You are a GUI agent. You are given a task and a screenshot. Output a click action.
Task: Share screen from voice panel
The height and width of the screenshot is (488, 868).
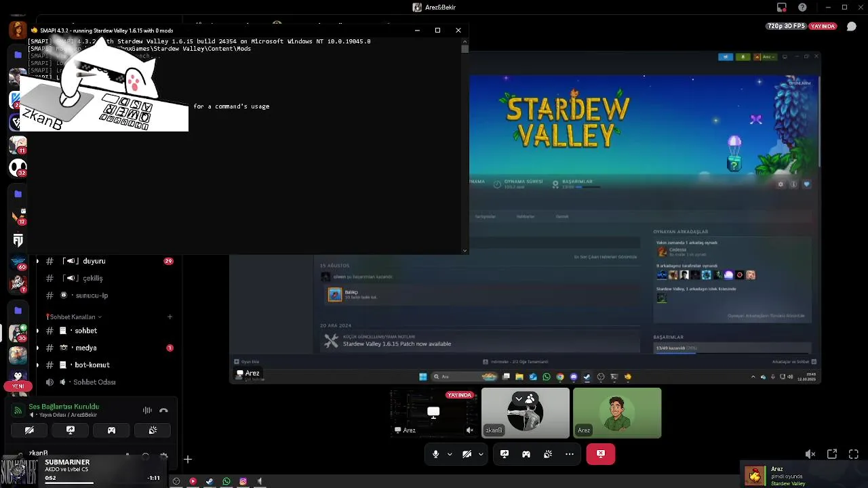point(71,430)
